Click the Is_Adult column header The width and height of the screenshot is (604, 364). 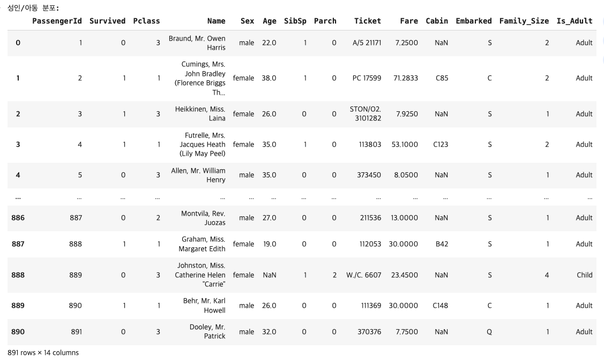tap(575, 21)
